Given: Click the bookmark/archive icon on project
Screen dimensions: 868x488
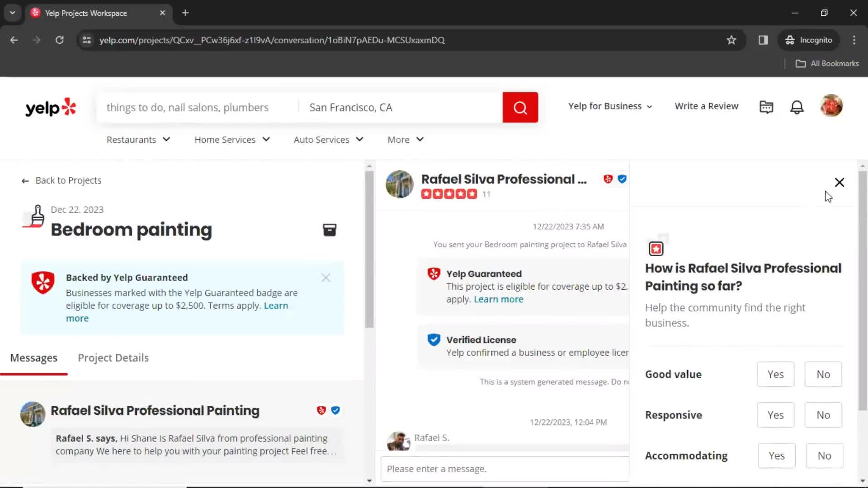Looking at the screenshot, I should coord(330,230).
